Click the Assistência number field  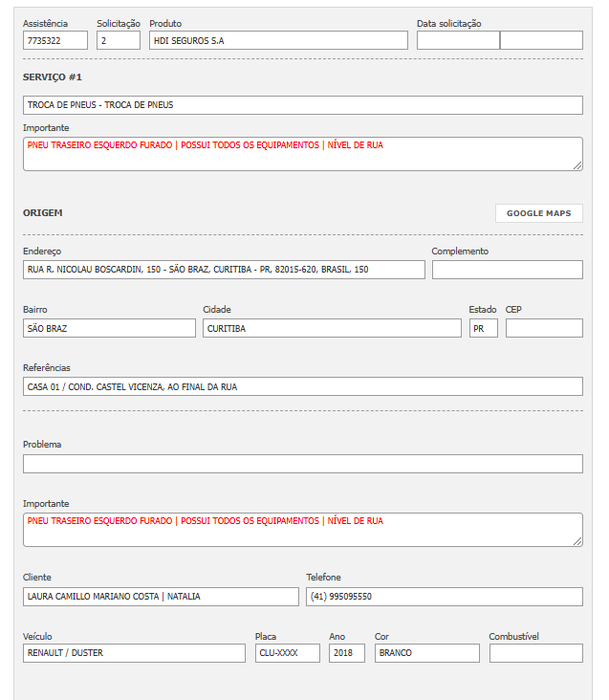click(55, 40)
